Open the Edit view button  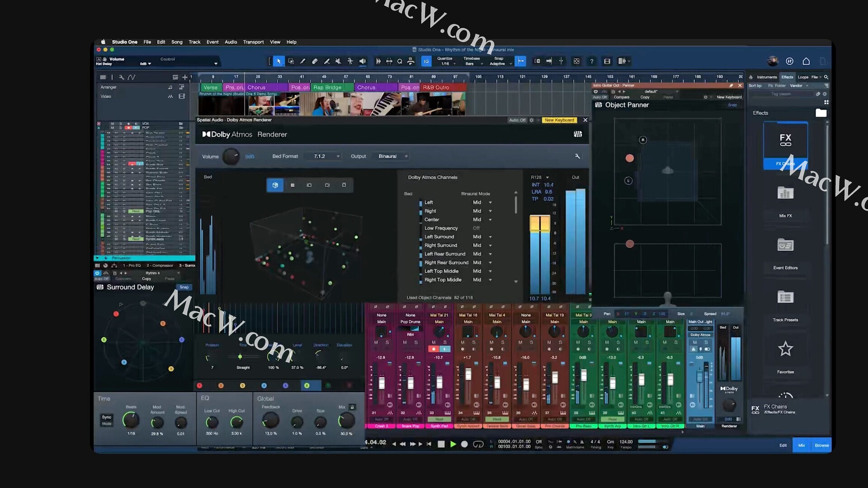coord(783,445)
